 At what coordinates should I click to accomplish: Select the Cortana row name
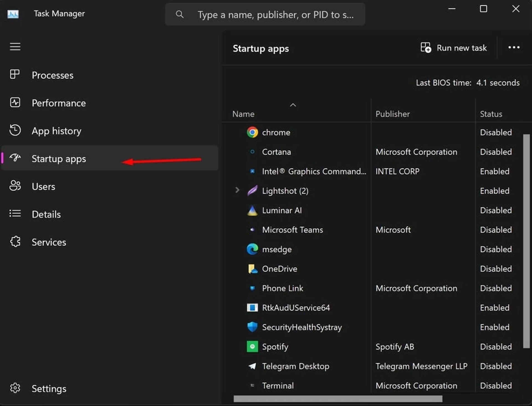click(277, 152)
